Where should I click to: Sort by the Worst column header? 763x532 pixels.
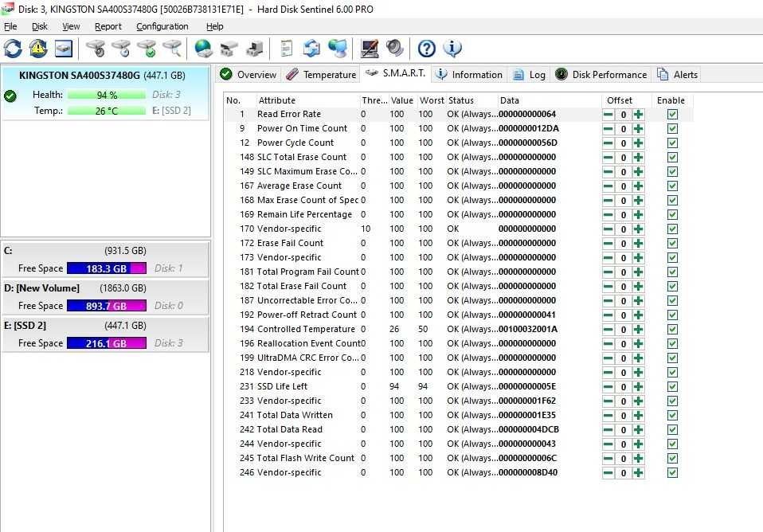tap(432, 100)
